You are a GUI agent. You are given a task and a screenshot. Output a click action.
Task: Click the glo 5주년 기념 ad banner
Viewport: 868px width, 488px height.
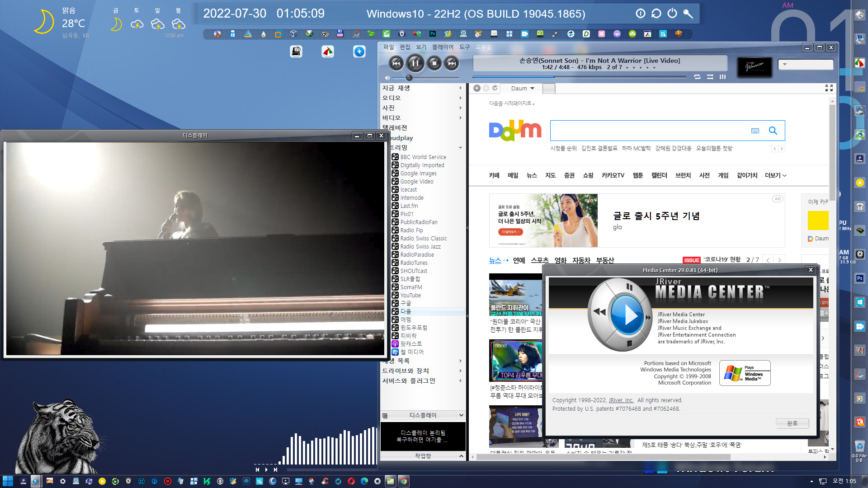[x=637, y=221]
